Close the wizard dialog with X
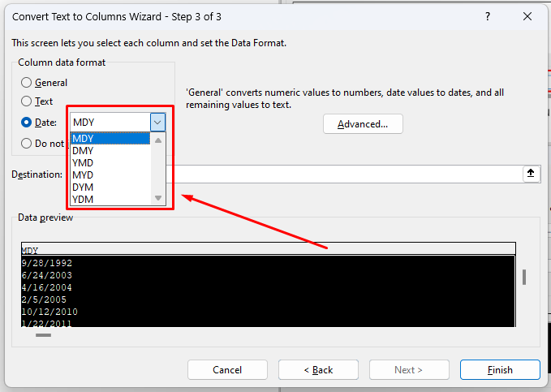Screen dimensions: 551x392 click(x=527, y=16)
